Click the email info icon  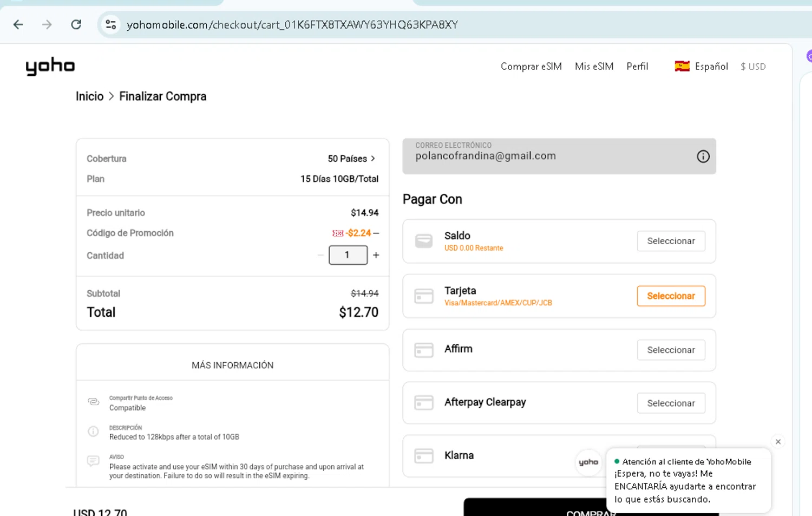pyautogui.click(x=703, y=156)
